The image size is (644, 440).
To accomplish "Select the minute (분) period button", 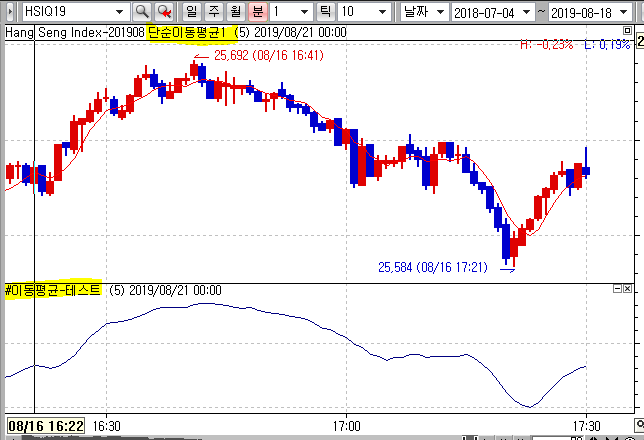I will pos(257,11).
